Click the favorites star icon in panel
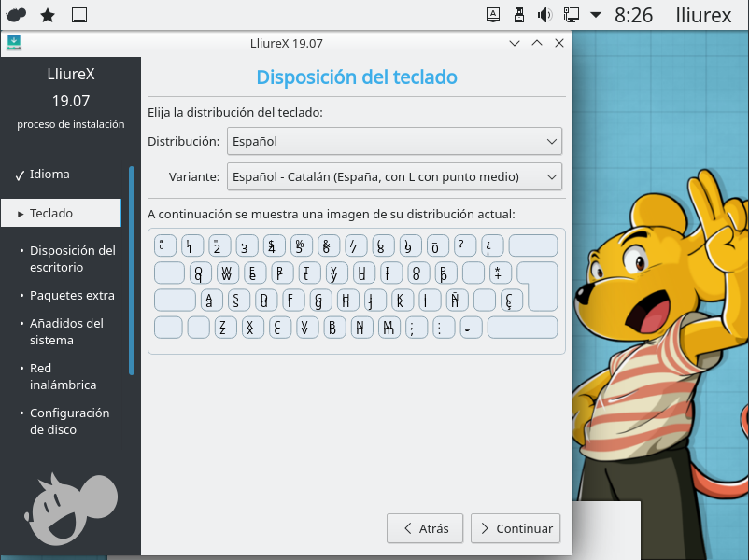 click(x=48, y=15)
